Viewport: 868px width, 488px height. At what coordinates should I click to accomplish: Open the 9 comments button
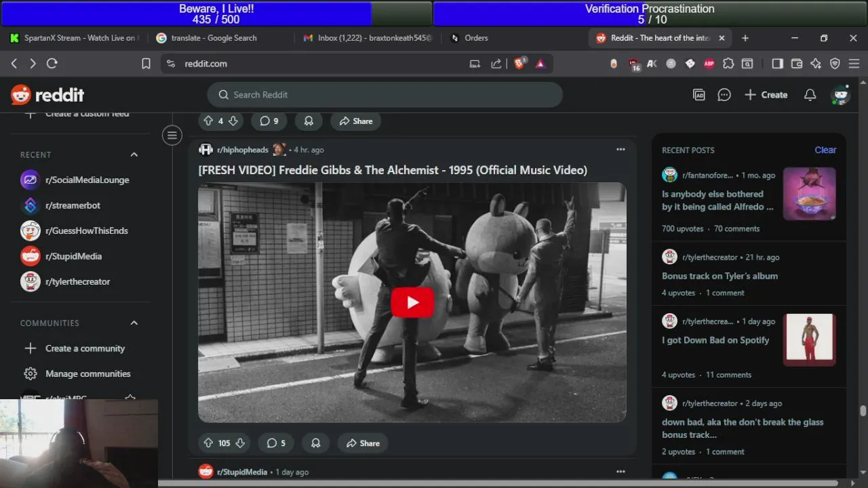click(269, 121)
